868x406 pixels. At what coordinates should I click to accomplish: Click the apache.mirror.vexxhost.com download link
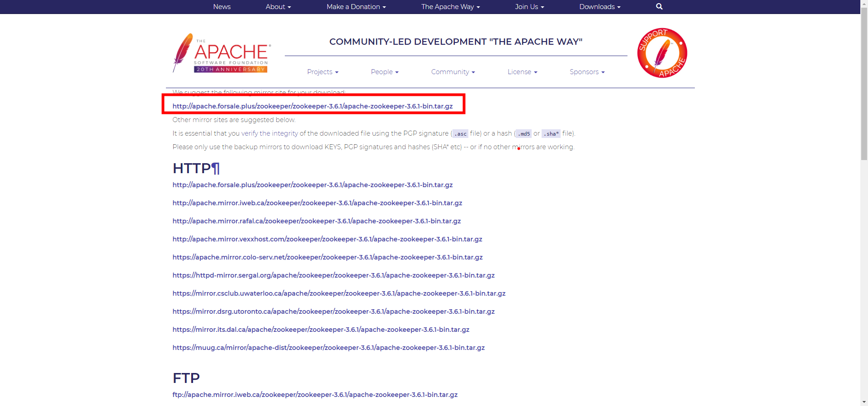[x=327, y=239]
